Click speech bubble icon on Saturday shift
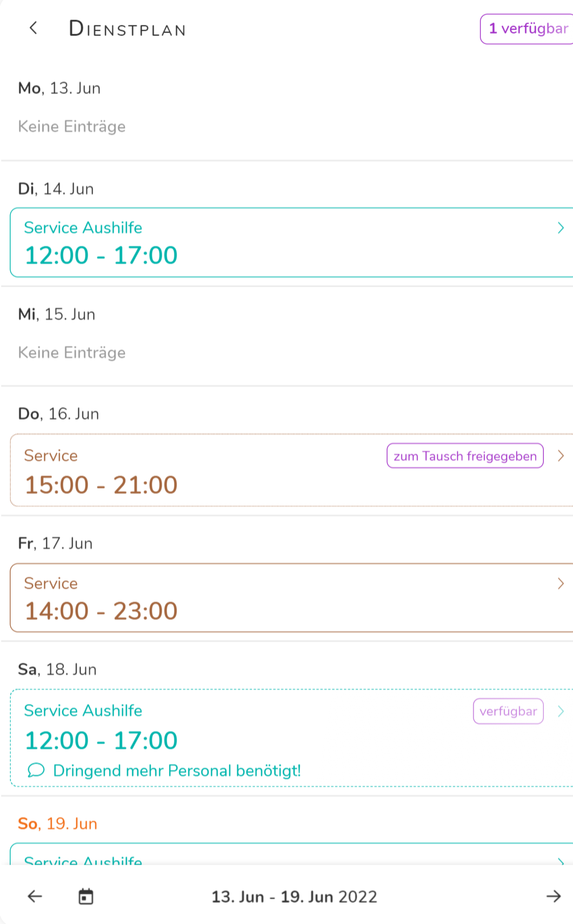573x924 pixels. coord(36,770)
